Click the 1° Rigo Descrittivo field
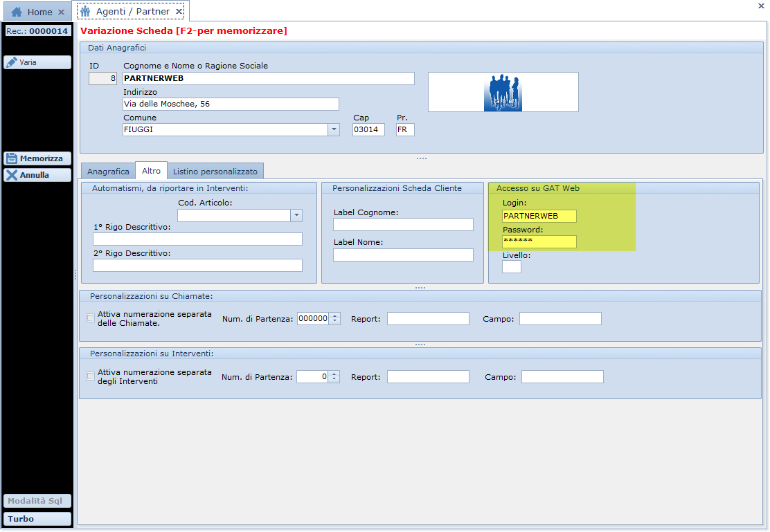Image resolution: width=770 pixels, height=532 pixels. 197,239
